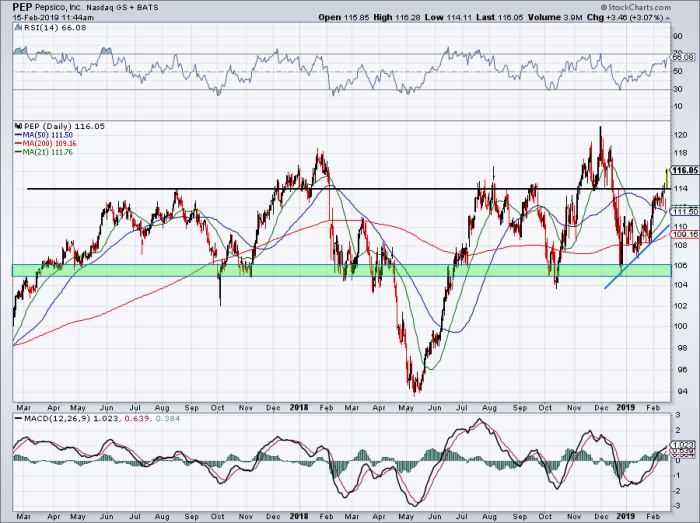Click the MACD(12,26,9) 1.023 indicator label
The width and height of the screenshot is (700, 523).
[71, 419]
